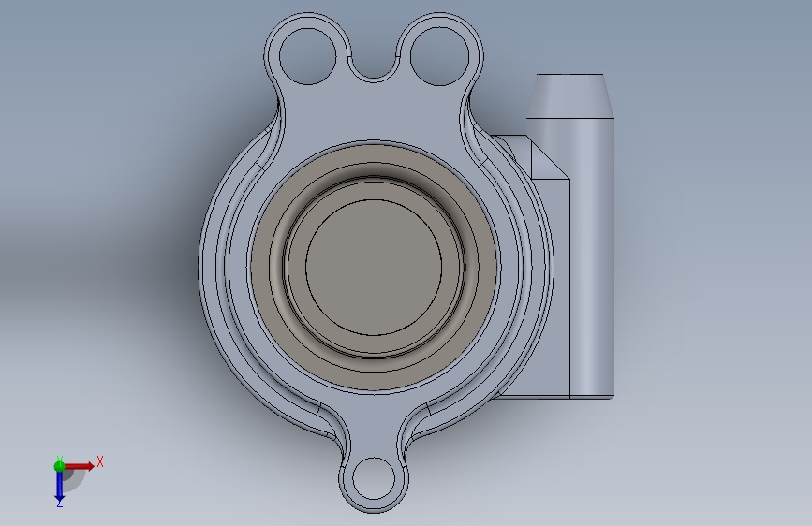The width and height of the screenshot is (812, 526).
Task: Select the top-right mounting hole of the model
Action: tap(439, 56)
